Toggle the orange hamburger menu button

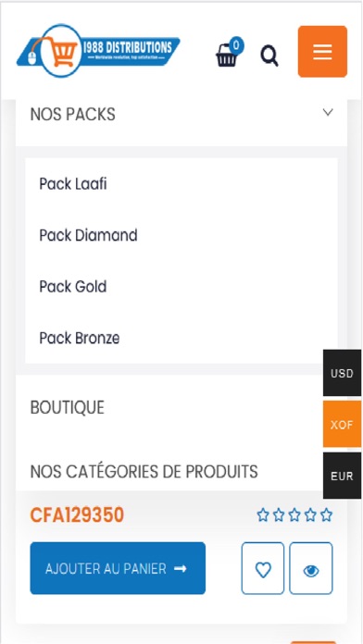[322, 51]
